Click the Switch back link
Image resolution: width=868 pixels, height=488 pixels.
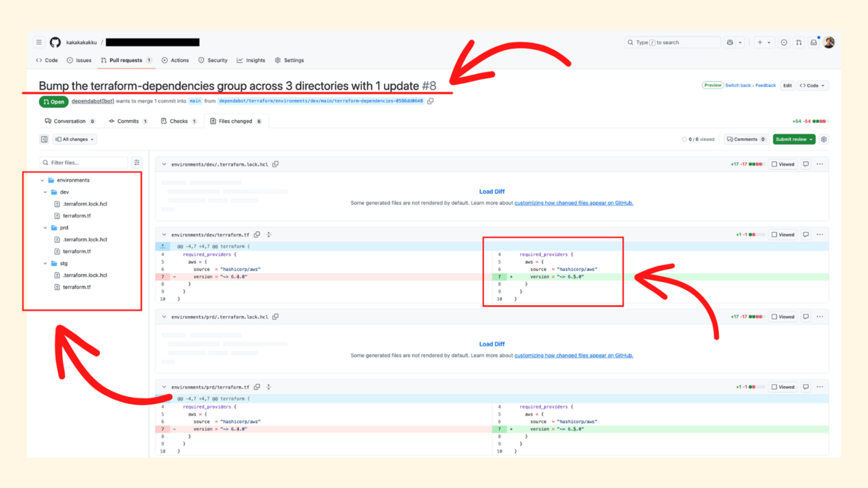tap(738, 85)
